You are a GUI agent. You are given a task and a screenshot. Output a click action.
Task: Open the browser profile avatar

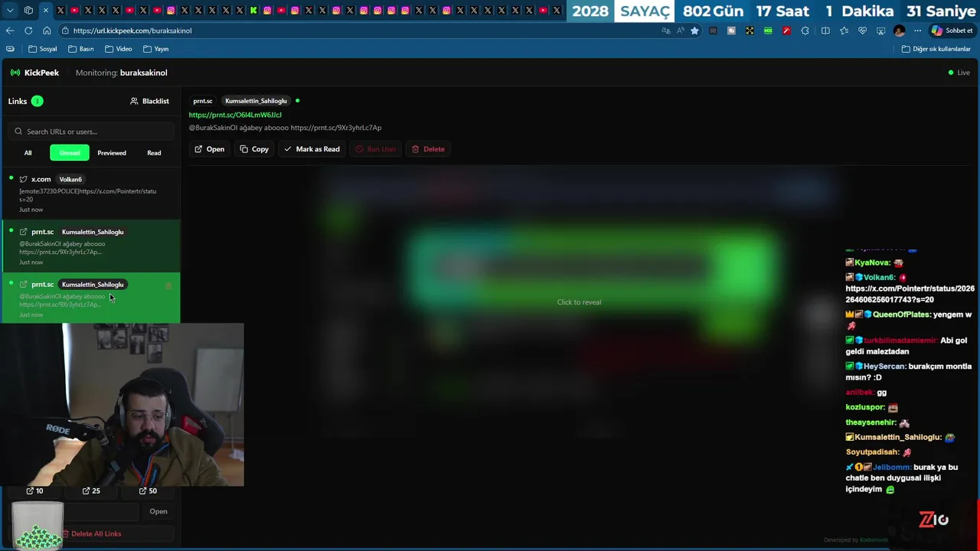coord(900,31)
